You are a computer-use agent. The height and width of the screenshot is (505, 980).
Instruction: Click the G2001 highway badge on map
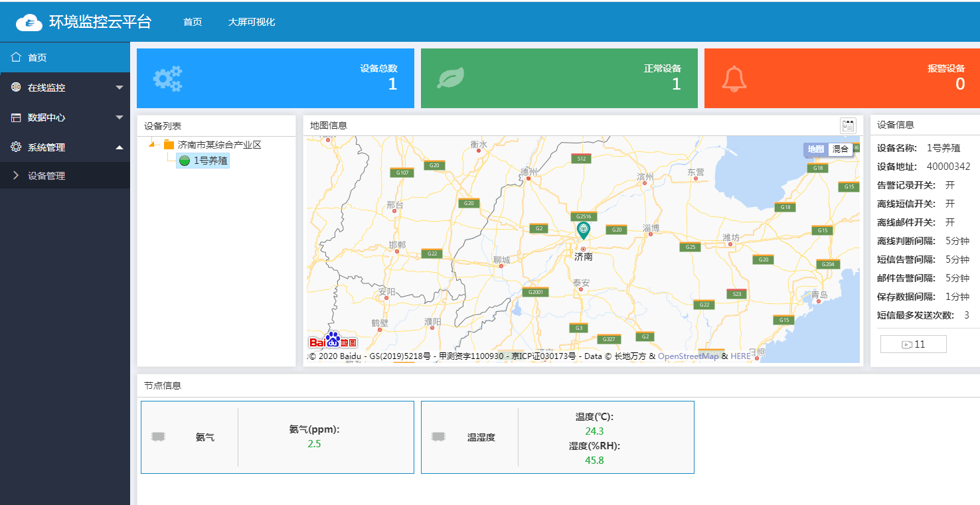tap(535, 292)
